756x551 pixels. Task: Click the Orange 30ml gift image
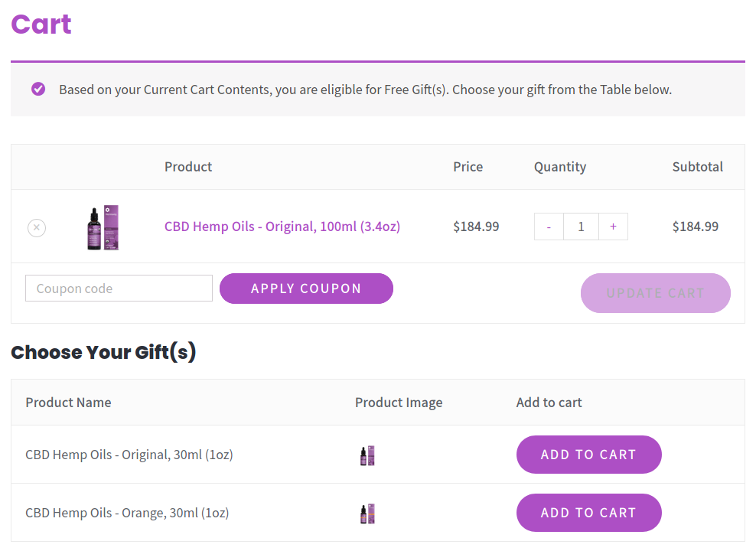[367, 514]
